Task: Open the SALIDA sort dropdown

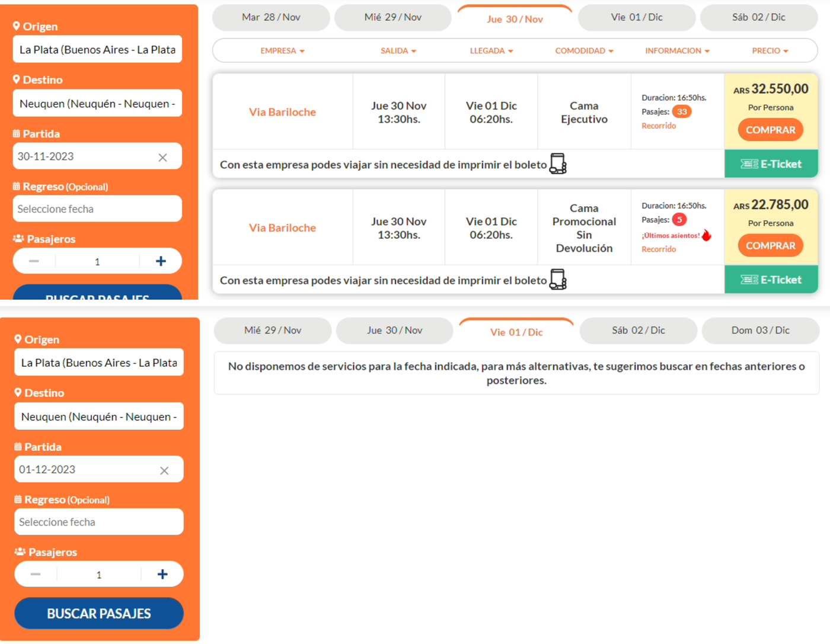Action: pyautogui.click(x=398, y=51)
